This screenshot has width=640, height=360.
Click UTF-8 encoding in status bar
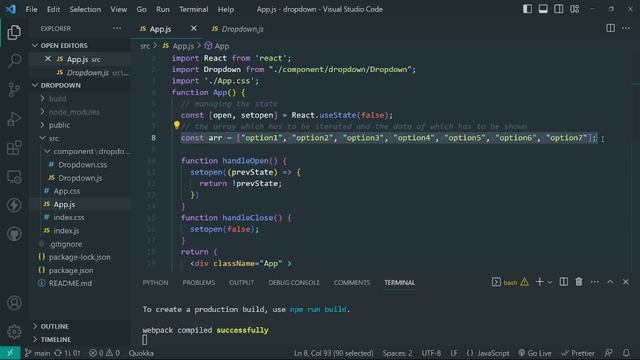431,353
